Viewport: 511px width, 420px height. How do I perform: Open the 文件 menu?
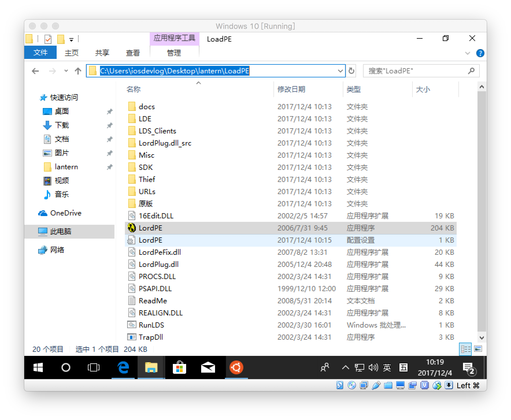pyautogui.click(x=40, y=53)
